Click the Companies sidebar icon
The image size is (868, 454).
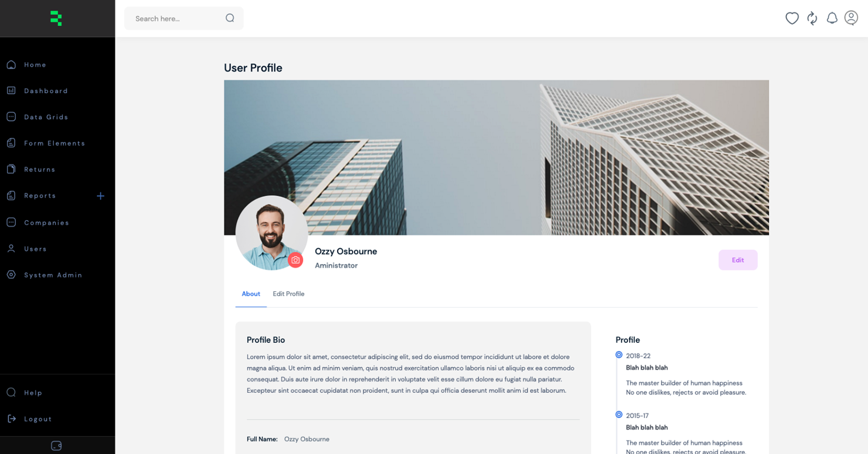(x=11, y=222)
